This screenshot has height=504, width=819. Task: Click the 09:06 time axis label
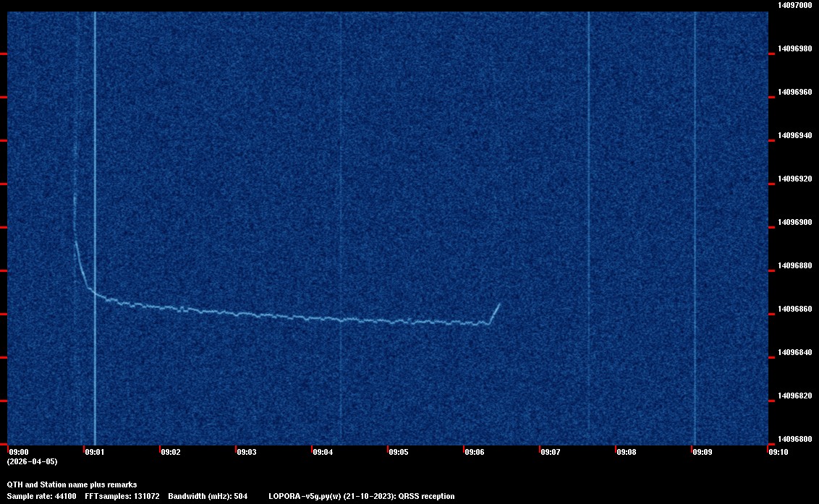click(475, 452)
